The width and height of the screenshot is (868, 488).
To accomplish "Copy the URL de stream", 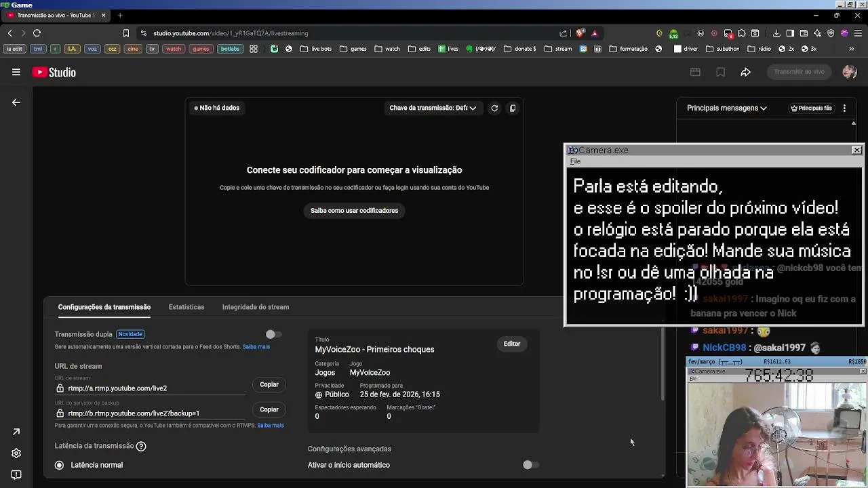I will [x=269, y=384].
